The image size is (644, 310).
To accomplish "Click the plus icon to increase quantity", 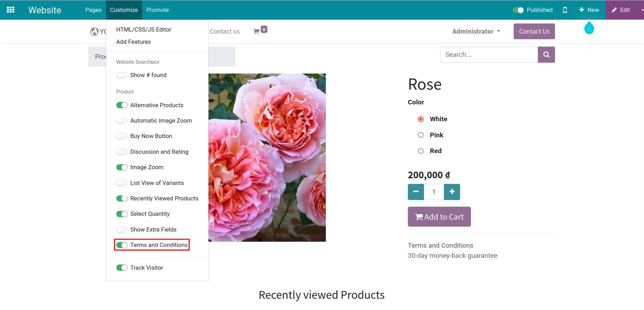I will [452, 192].
